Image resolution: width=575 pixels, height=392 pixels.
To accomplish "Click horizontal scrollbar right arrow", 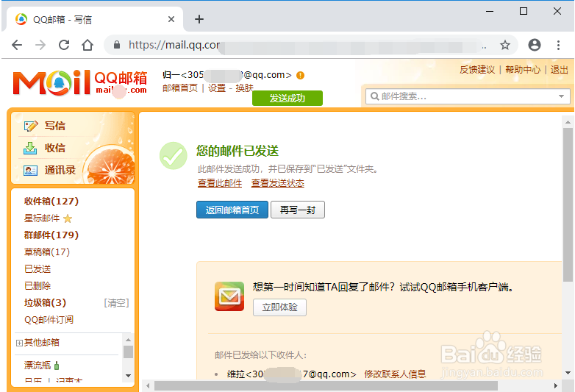I will pos(556,386).
